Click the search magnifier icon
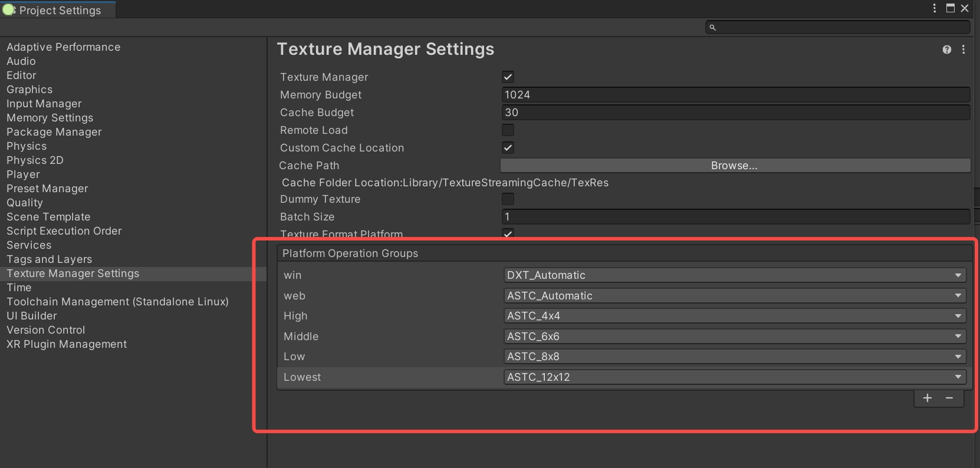980x468 pixels. tap(712, 28)
